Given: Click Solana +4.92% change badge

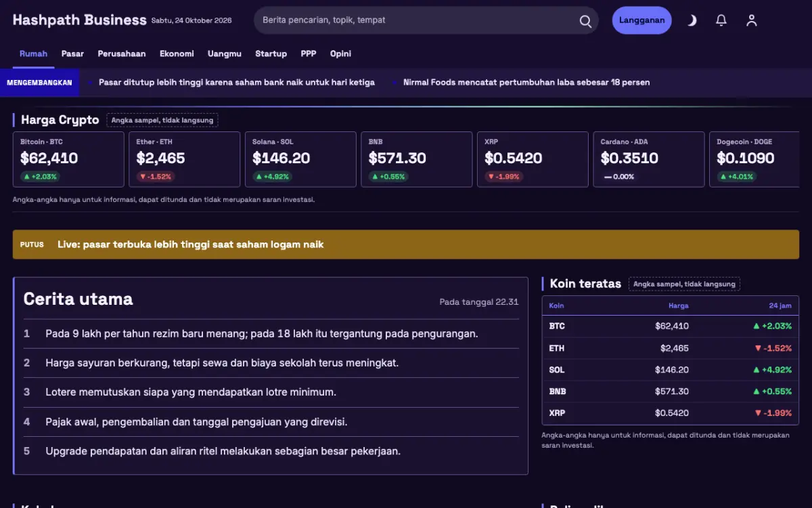Looking at the screenshot, I should [x=272, y=177].
